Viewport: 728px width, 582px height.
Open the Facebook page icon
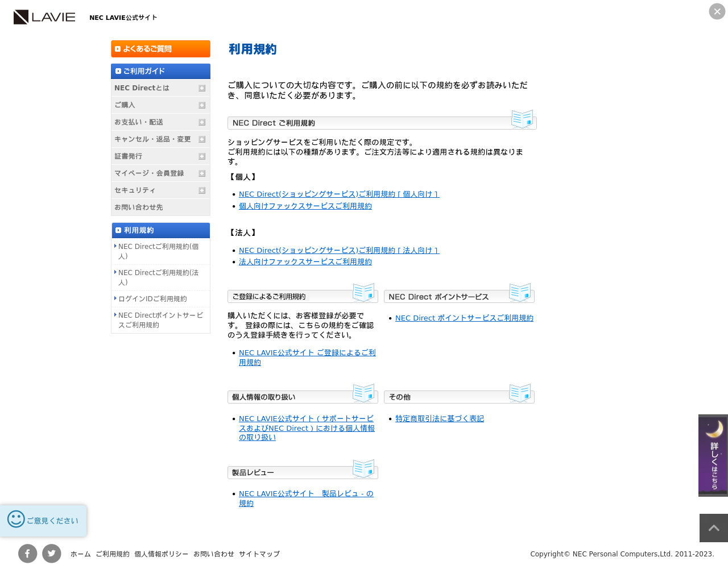27,554
